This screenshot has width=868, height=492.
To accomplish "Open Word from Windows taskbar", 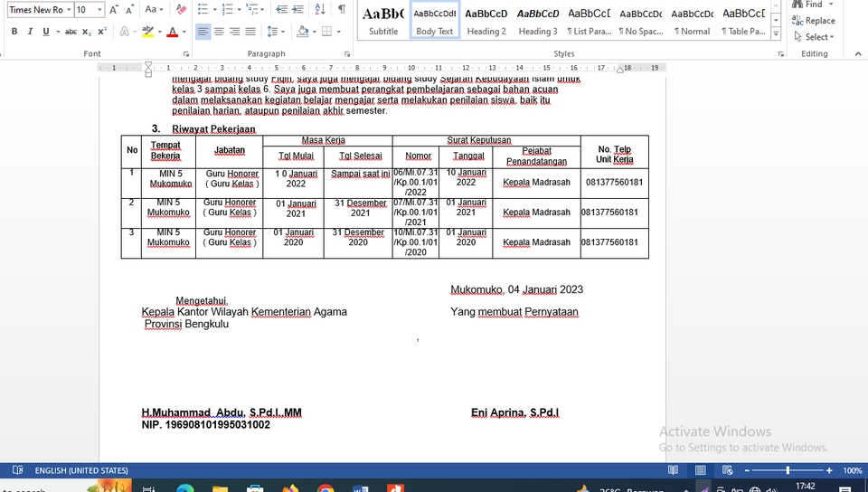I will pyautogui.click(x=360, y=489).
